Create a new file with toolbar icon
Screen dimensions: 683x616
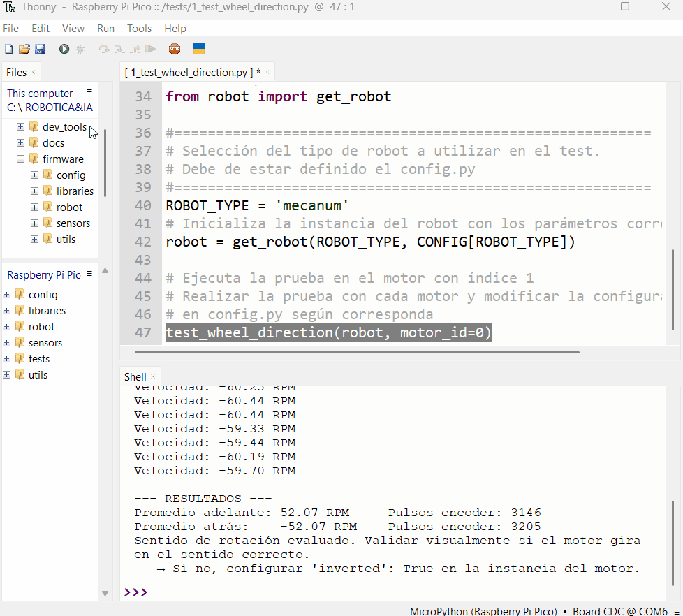8,49
